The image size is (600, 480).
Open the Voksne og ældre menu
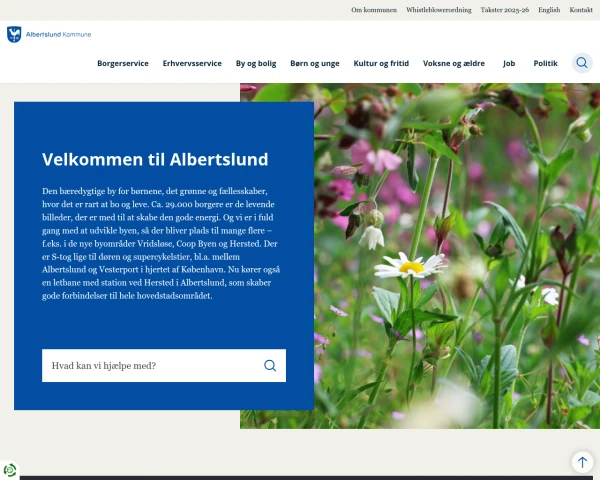tap(454, 64)
